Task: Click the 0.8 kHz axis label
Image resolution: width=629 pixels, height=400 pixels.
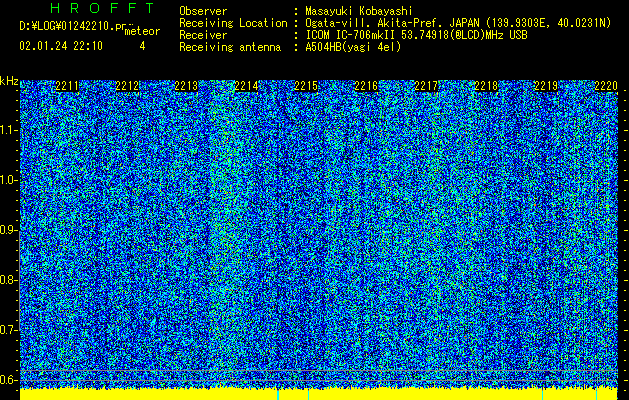Action: [x=8, y=280]
